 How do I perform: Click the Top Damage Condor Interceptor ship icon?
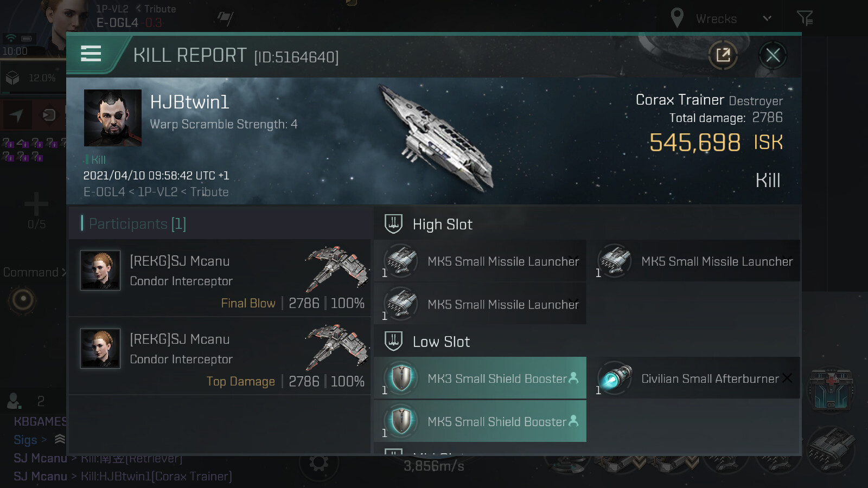(x=337, y=347)
